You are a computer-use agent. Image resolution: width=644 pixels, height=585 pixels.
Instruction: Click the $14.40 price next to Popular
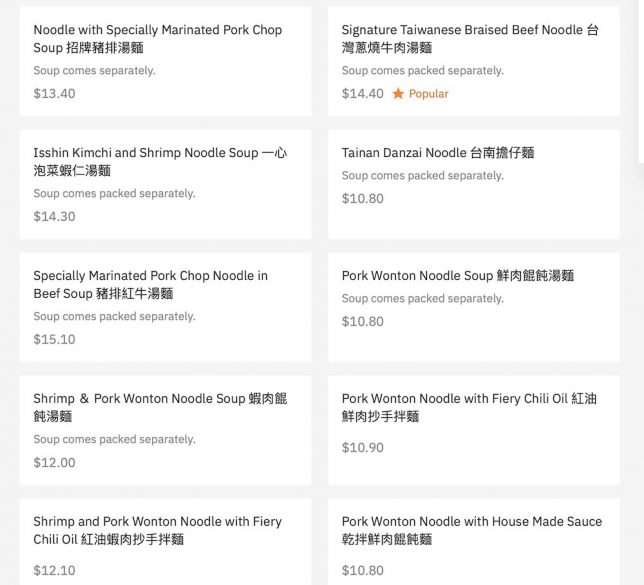point(362,94)
